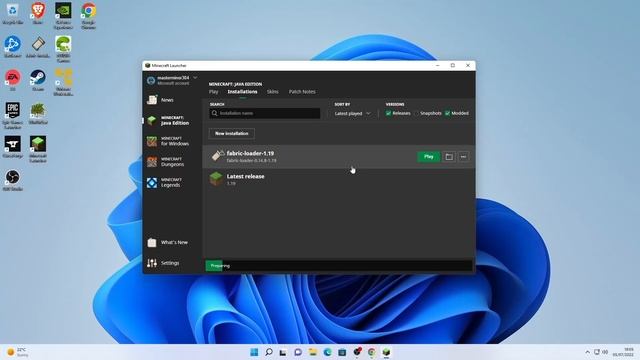This screenshot has width=640, height=360.
Task: Open the three-dots menu for fabric-loader-1.19
Action: click(463, 157)
